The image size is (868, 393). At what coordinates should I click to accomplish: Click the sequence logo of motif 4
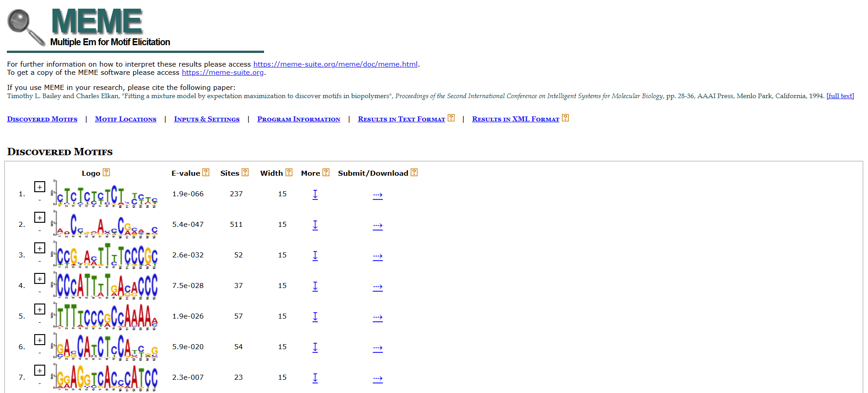pos(105,286)
